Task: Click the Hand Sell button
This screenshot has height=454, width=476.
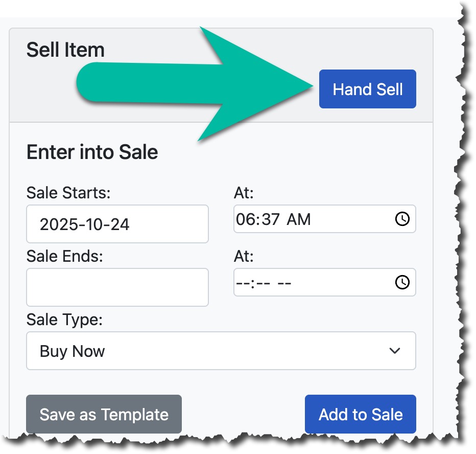Action: [367, 89]
